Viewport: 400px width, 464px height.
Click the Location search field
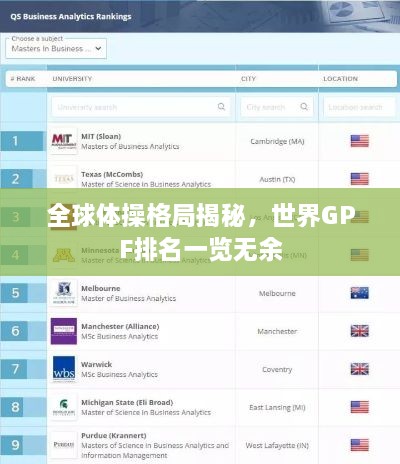point(359,107)
